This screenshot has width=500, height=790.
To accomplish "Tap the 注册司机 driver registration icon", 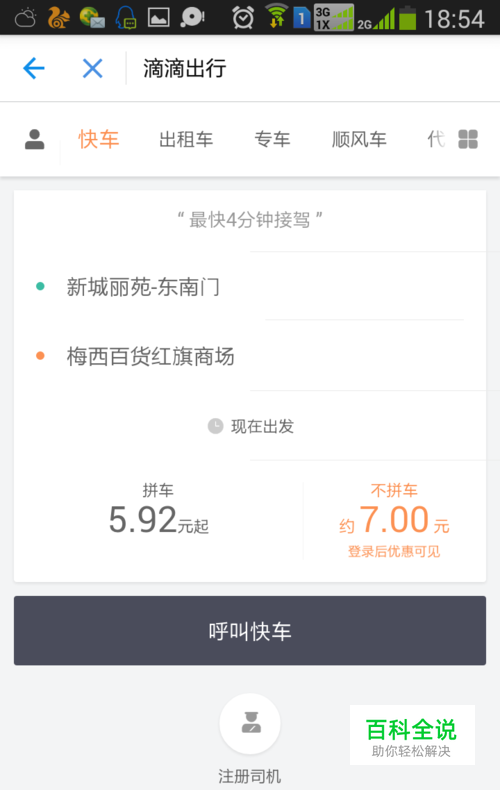I will [250, 723].
